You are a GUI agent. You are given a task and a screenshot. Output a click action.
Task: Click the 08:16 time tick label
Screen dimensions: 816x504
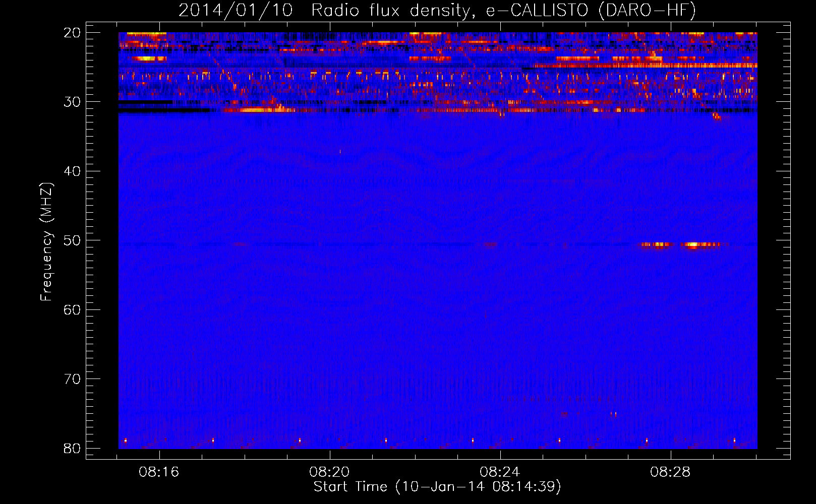click(159, 472)
